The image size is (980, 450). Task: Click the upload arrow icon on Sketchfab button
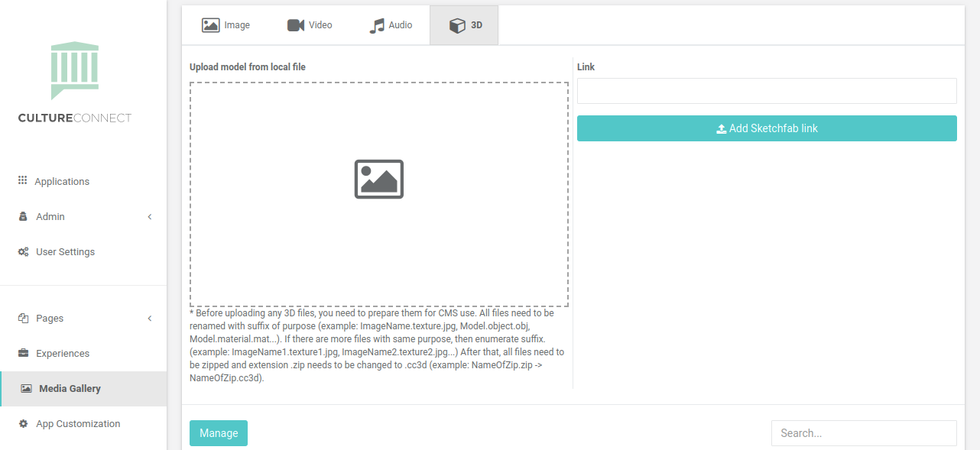click(721, 128)
